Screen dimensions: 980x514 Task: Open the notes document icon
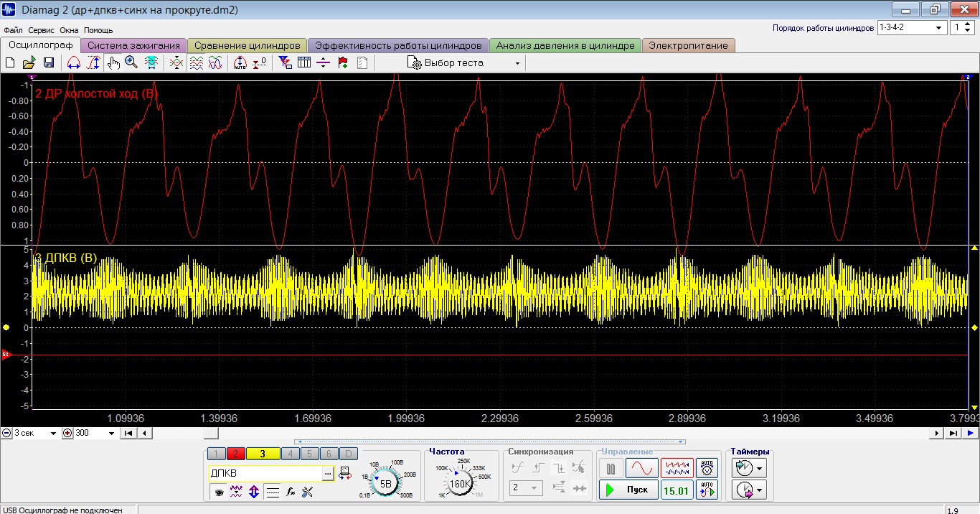[362, 63]
